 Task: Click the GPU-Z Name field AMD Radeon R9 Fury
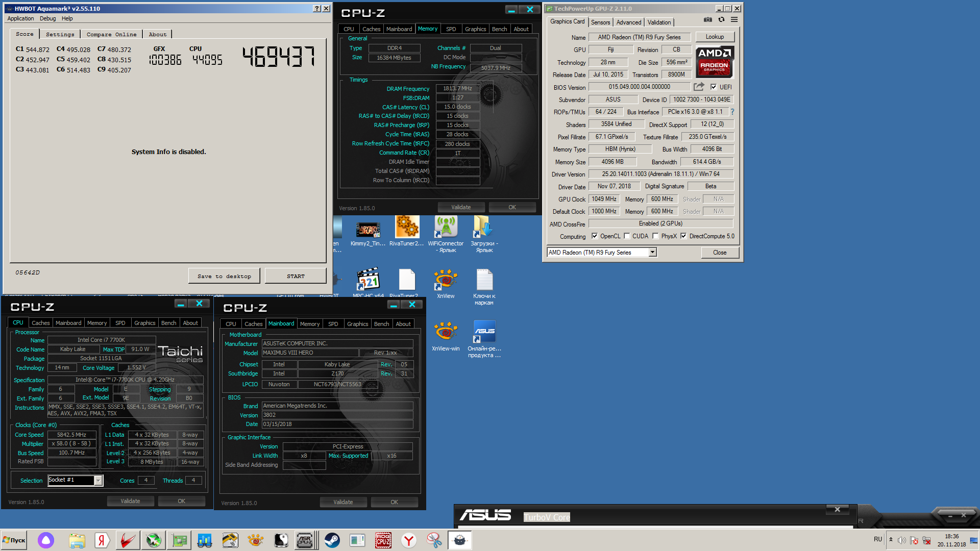pyautogui.click(x=639, y=37)
